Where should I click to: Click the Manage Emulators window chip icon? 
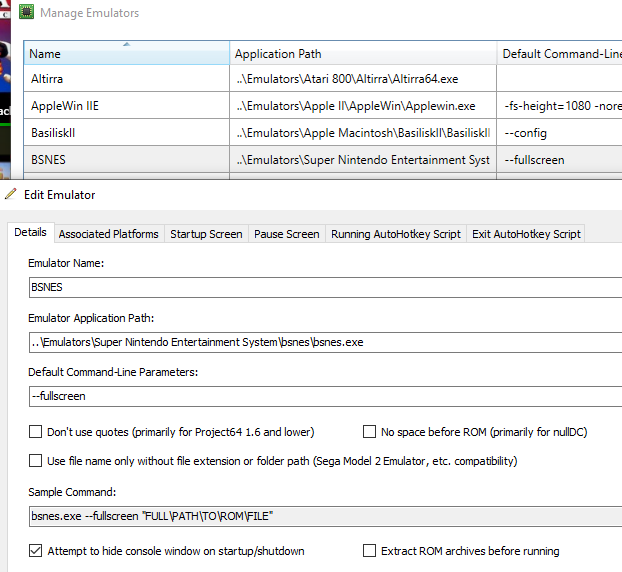click(x=27, y=12)
